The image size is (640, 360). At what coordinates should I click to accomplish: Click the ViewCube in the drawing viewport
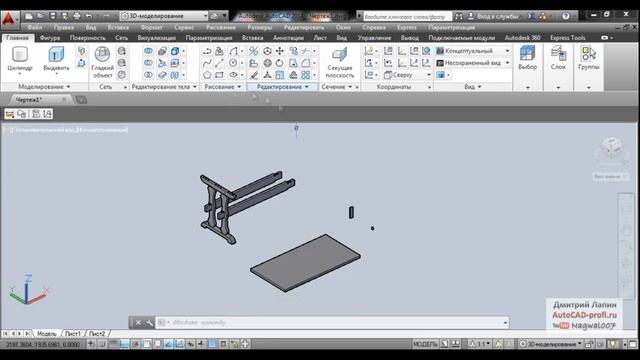pos(611,147)
